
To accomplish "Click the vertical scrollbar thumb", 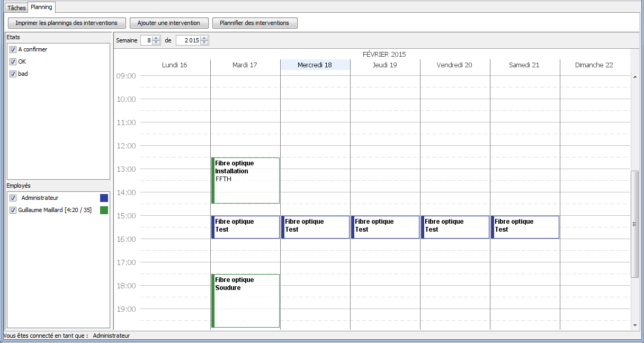I will [635, 224].
